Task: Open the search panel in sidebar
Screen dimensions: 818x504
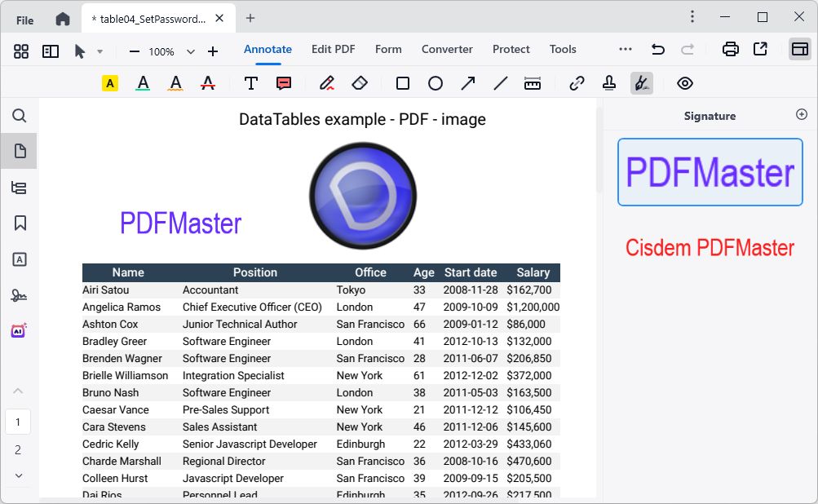Action: (x=20, y=116)
